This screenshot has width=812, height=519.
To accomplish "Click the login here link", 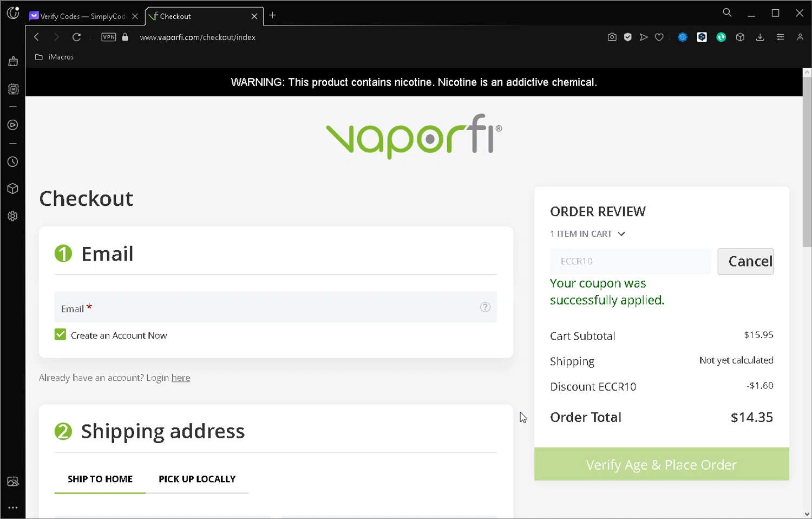I will [181, 378].
